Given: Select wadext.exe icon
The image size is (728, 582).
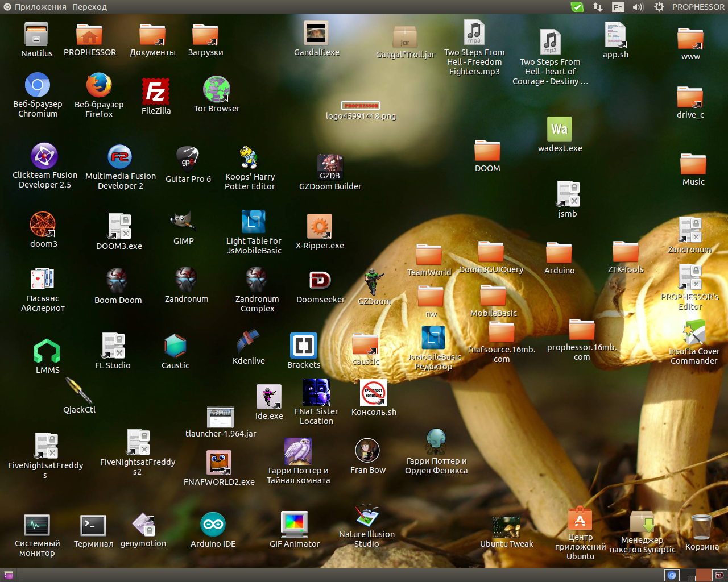Looking at the screenshot, I should 560,129.
